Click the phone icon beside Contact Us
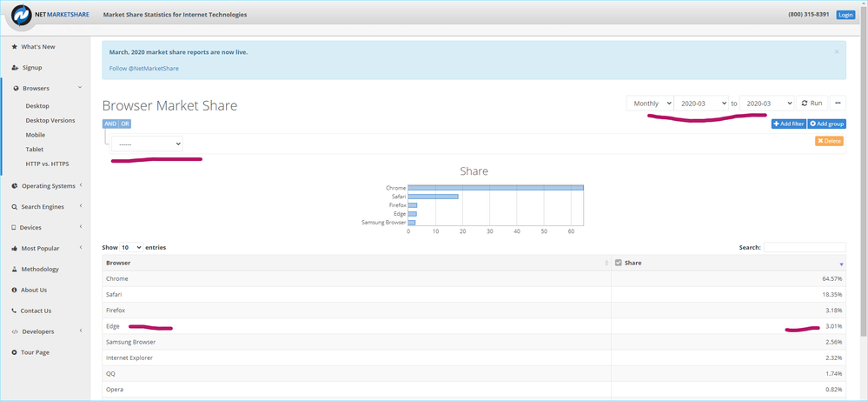 (x=15, y=311)
